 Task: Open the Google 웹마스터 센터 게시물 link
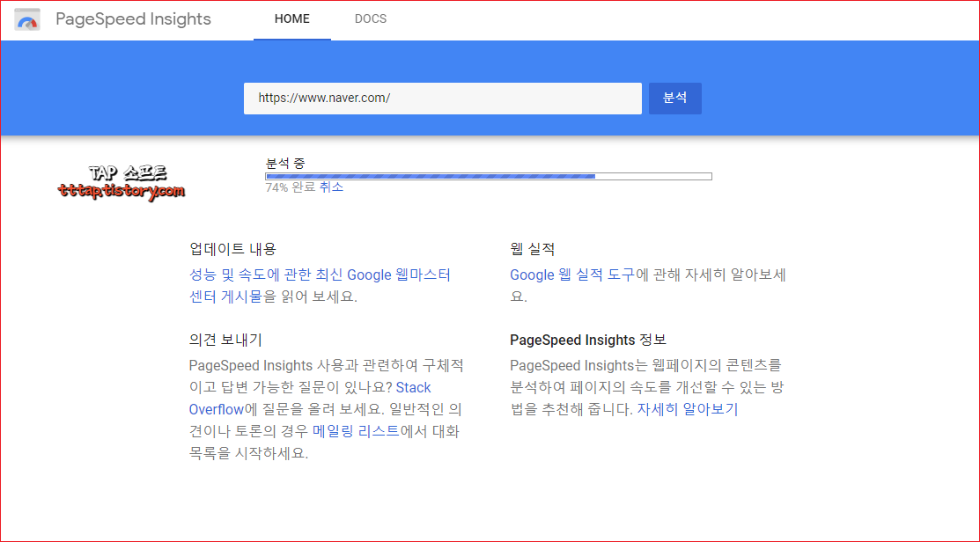tap(320, 285)
